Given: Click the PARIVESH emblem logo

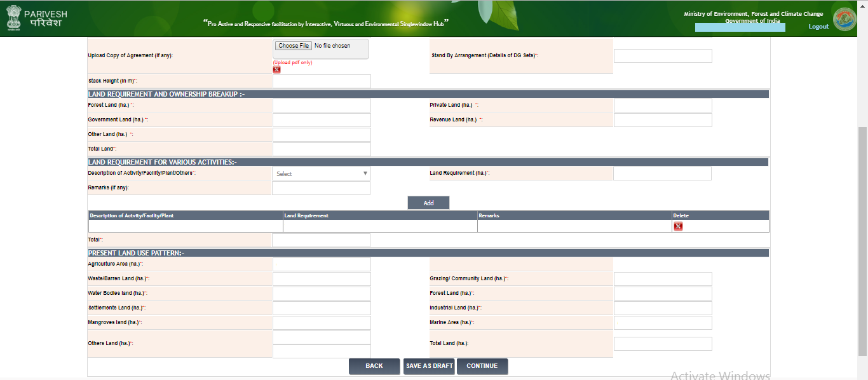Looking at the screenshot, I should (x=13, y=18).
